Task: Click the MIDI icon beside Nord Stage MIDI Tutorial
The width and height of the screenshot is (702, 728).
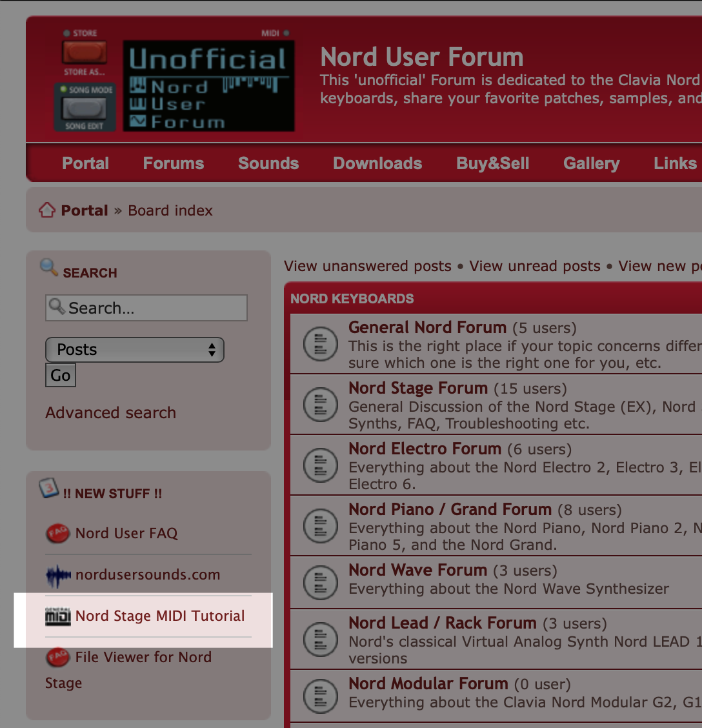Action: (x=58, y=616)
